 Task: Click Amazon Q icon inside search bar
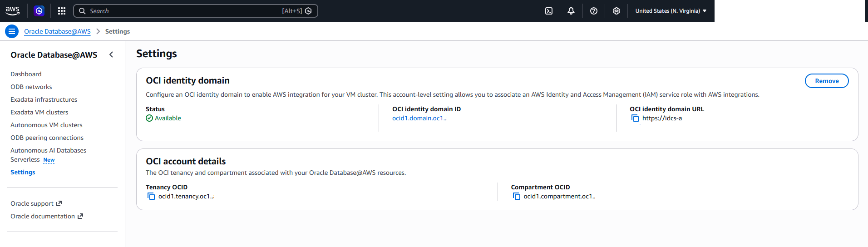pos(309,11)
